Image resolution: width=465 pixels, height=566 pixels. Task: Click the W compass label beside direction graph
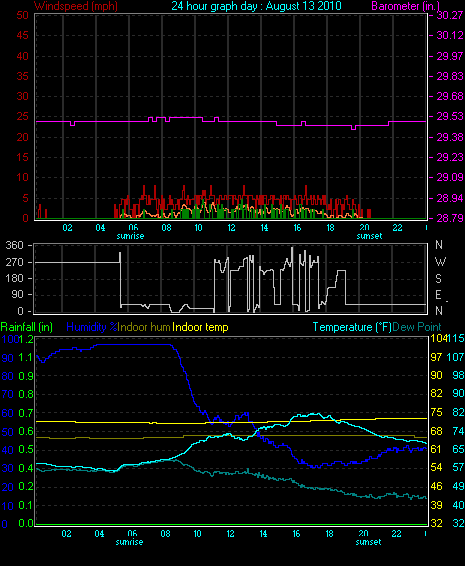(440, 262)
